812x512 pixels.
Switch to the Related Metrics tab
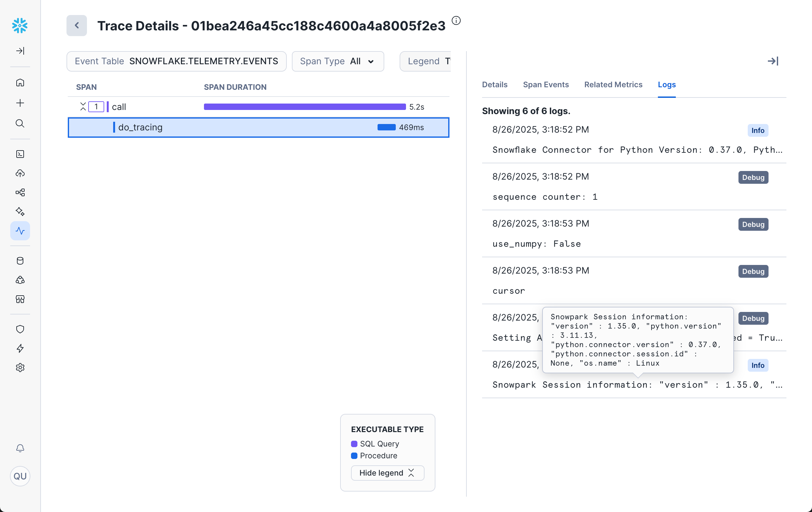coord(613,85)
